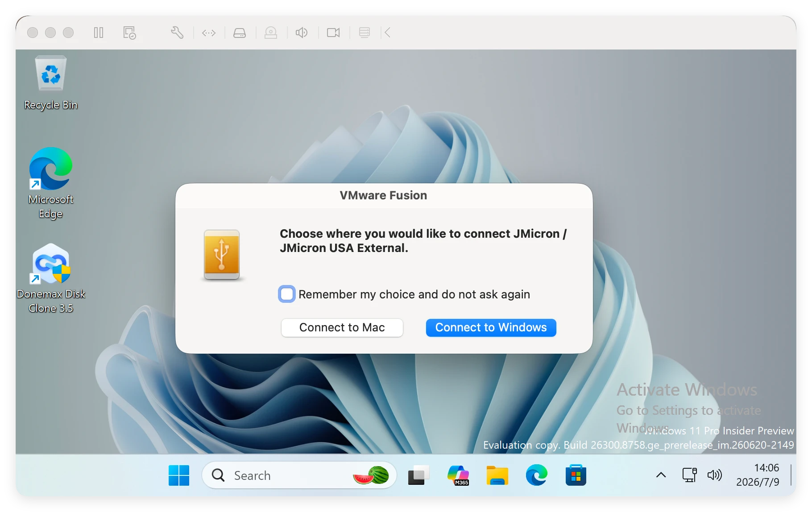
Task: Open the Recycle Bin desktop icon
Action: [x=51, y=83]
